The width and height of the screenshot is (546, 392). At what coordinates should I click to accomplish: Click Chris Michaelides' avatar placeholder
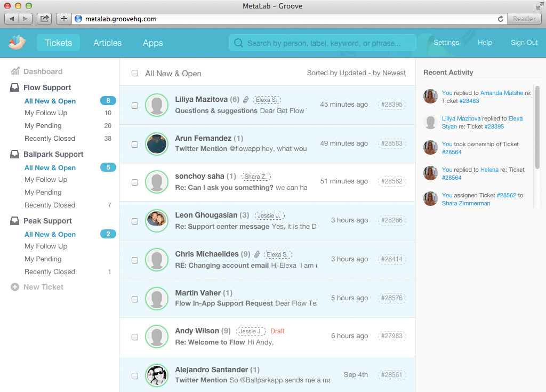click(157, 260)
